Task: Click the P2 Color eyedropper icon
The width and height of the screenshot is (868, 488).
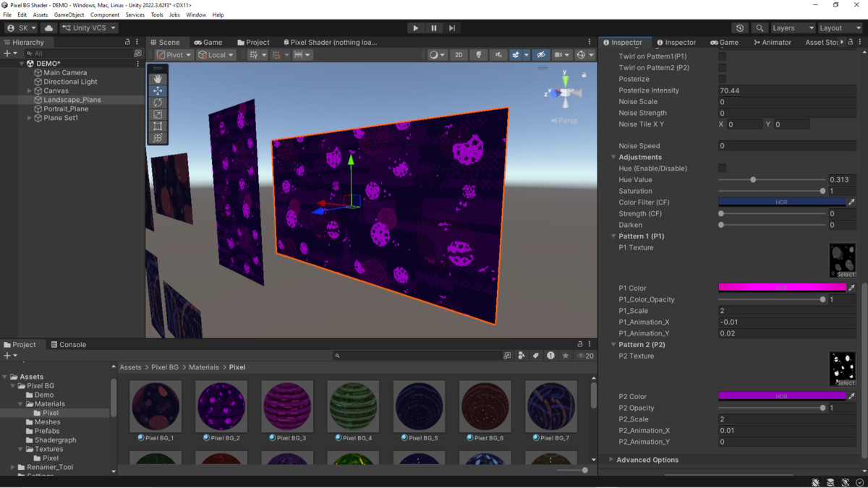Action: [851, 396]
